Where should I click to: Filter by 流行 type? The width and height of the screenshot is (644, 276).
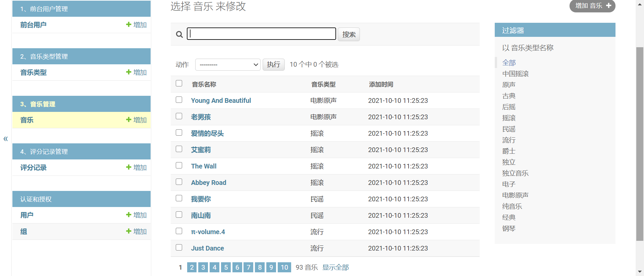(x=509, y=140)
